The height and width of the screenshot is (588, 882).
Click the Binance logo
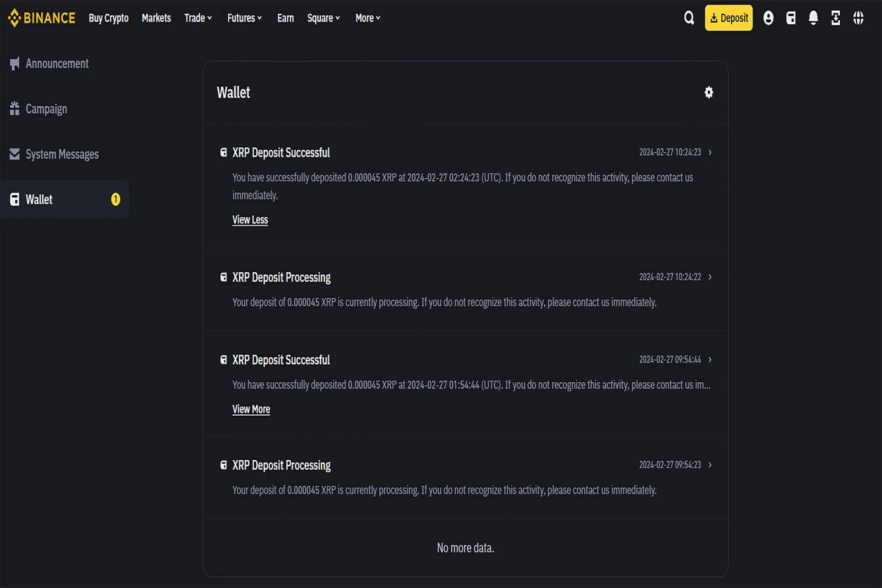[x=41, y=18]
